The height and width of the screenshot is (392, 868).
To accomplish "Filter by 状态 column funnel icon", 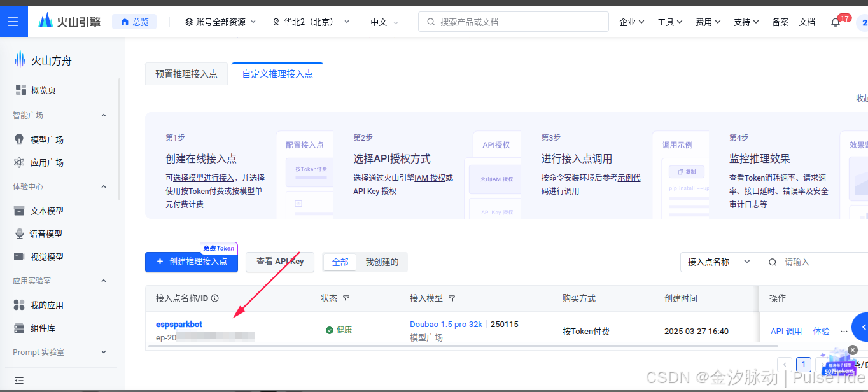I will coord(346,298).
